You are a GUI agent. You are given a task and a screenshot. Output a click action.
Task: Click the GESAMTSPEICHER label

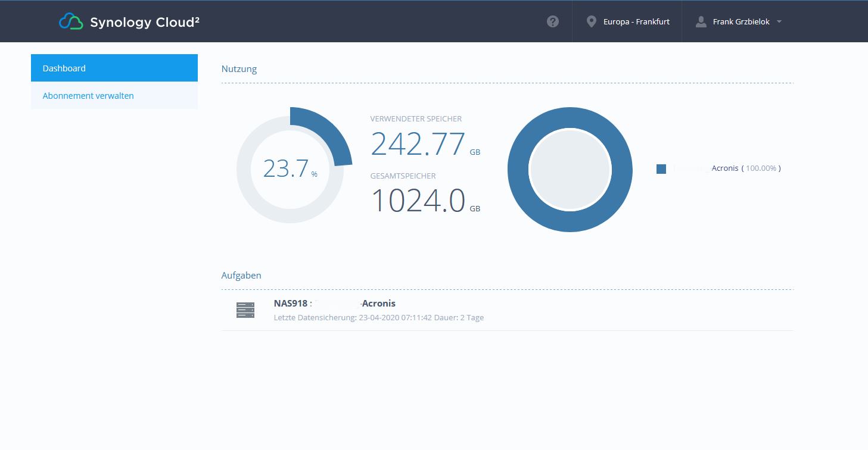click(x=403, y=176)
